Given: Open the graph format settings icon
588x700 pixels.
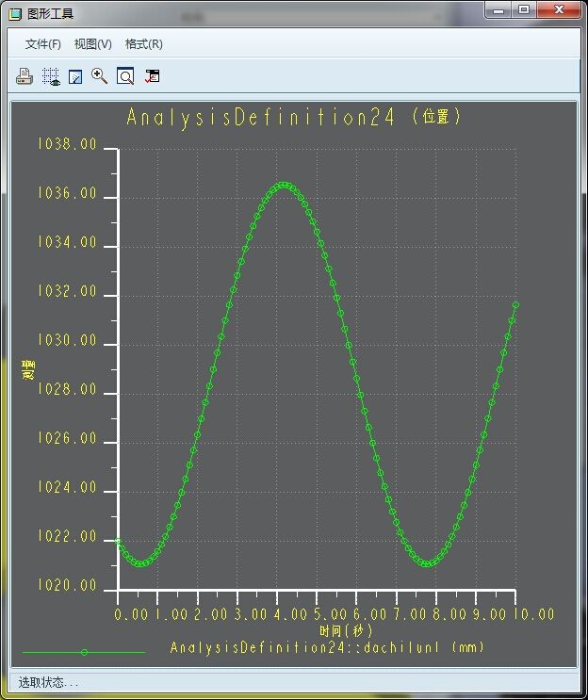Looking at the screenshot, I should click(153, 76).
